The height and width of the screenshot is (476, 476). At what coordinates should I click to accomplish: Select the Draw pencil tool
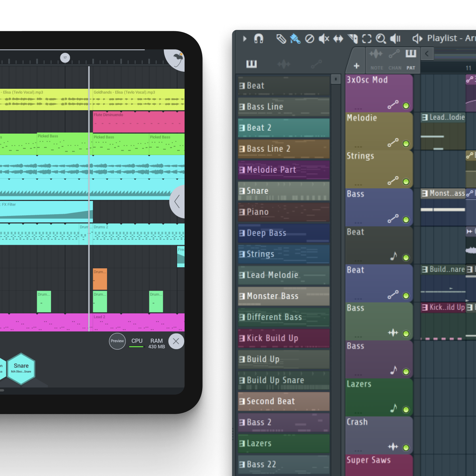281,39
